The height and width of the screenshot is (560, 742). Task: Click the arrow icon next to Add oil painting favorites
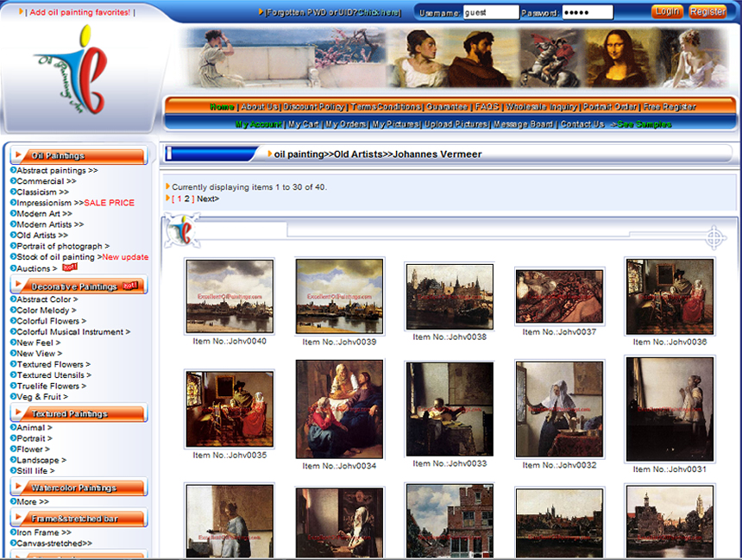[x=22, y=12]
